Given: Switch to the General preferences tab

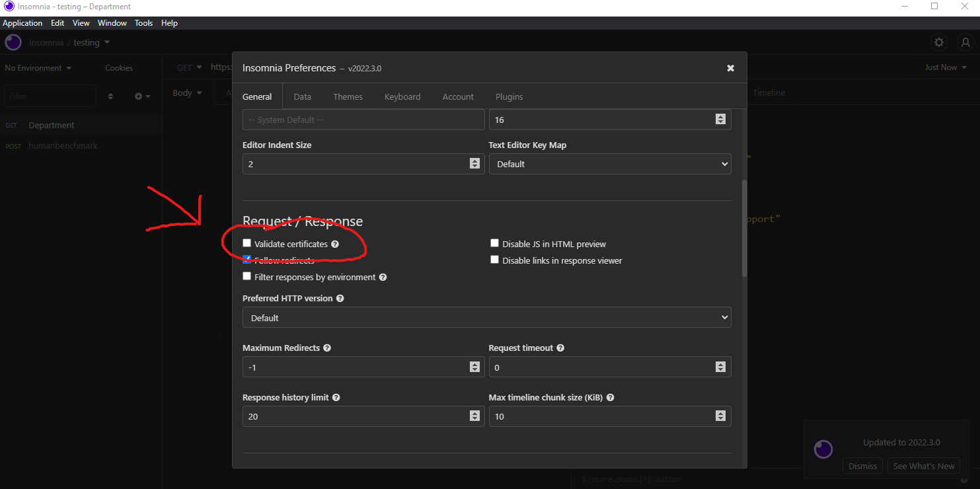Looking at the screenshot, I should (x=257, y=96).
